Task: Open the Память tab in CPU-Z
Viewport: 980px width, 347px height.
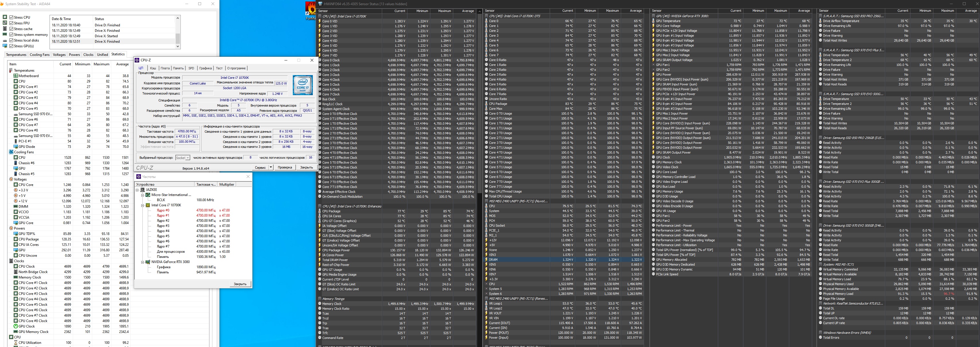Action: (178, 68)
